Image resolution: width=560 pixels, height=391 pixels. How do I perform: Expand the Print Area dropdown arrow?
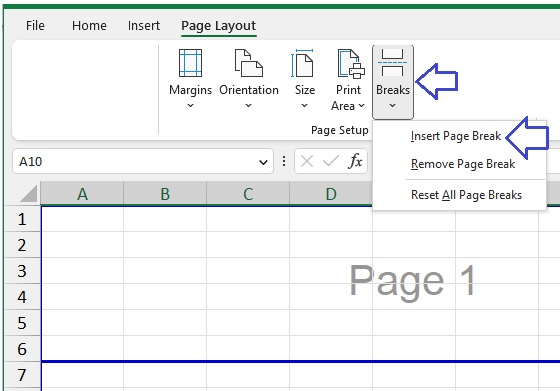point(361,105)
